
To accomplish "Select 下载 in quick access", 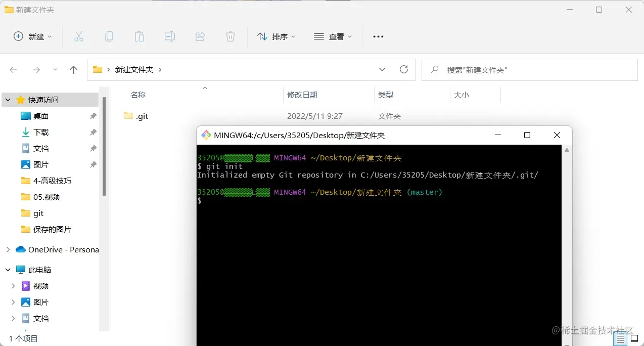I will (41, 132).
